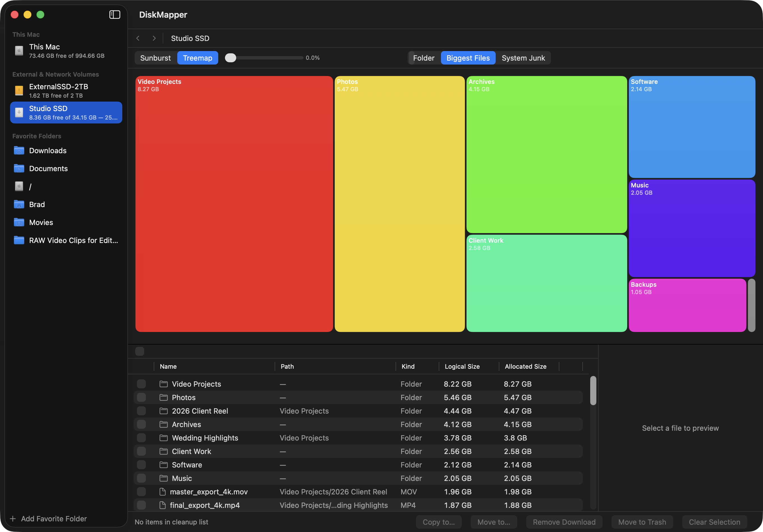Click the Clear Selection button
This screenshot has width=763, height=532.
(x=714, y=522)
